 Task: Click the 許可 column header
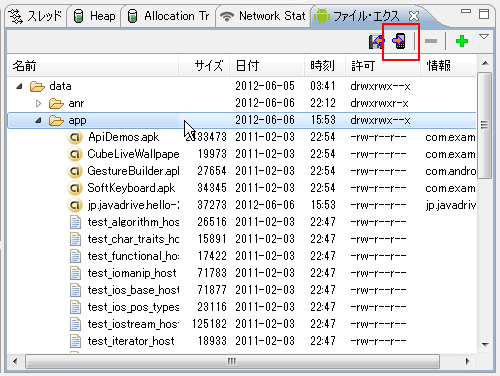point(383,66)
